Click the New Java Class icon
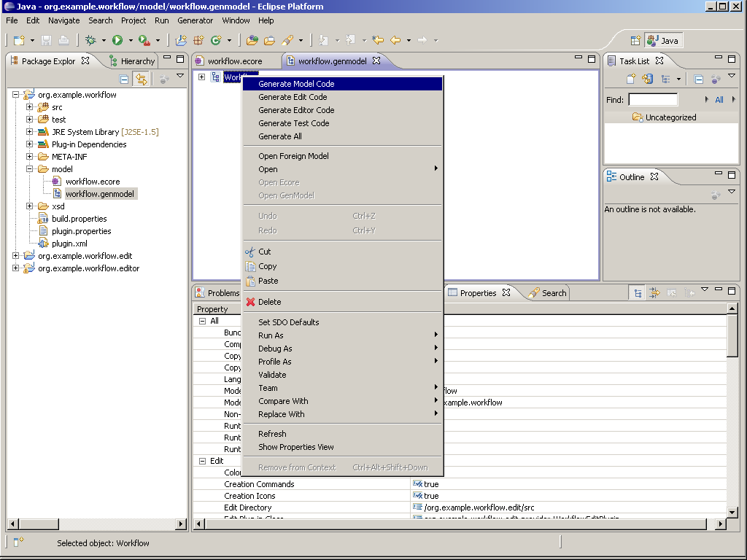The width and height of the screenshot is (747, 560). (x=216, y=41)
